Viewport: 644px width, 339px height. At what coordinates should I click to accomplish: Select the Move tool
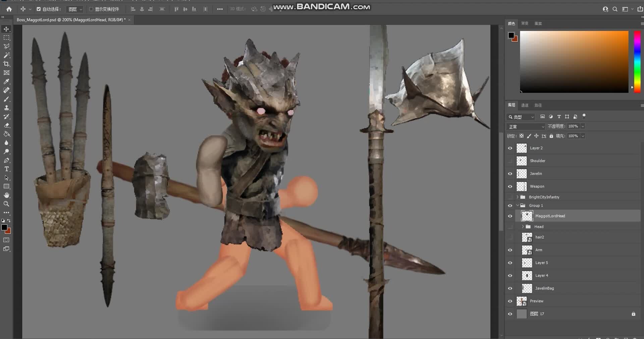click(x=6, y=29)
